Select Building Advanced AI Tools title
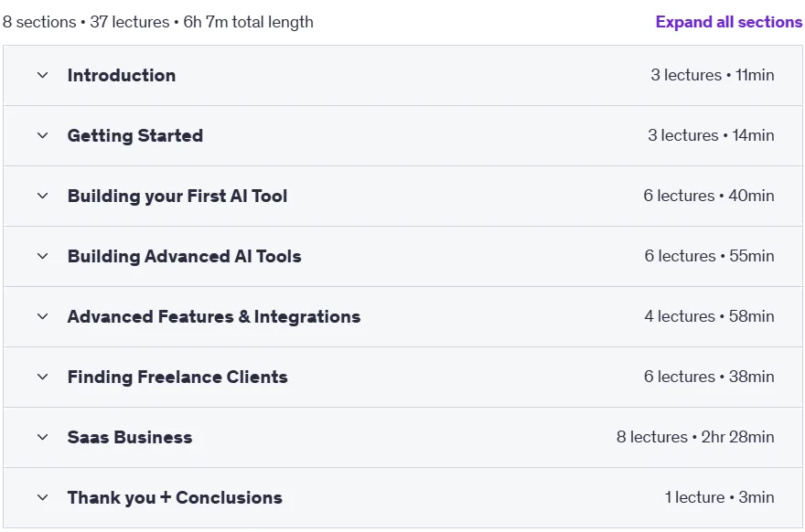805x532 pixels. (x=185, y=256)
